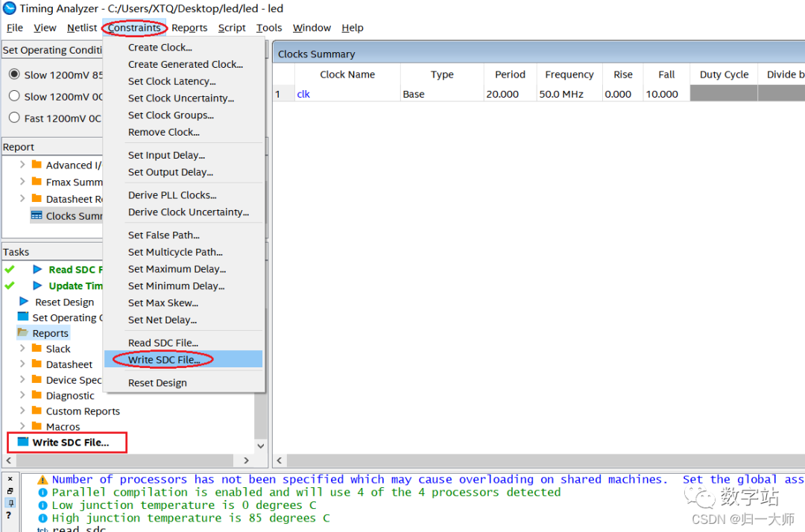805x532 pixels.
Task: Expand the Fmax Summary report node
Action: (22, 182)
